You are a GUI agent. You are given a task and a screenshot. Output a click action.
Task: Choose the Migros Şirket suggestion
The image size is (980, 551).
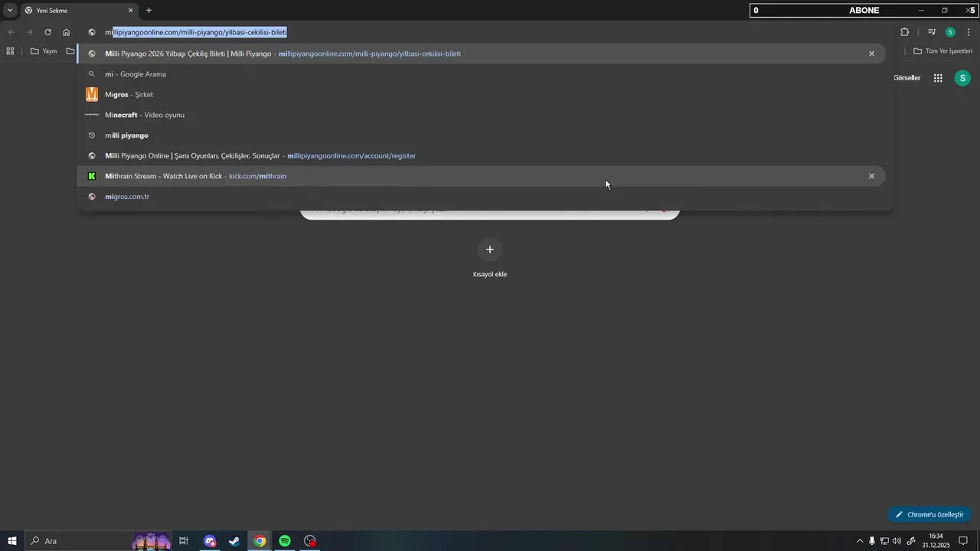pyautogui.click(x=481, y=94)
